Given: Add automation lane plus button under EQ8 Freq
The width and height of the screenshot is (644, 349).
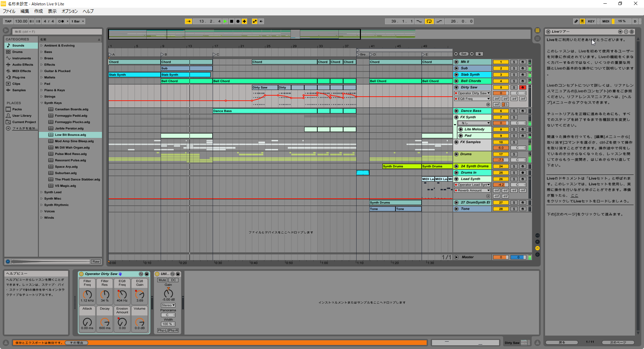Looking at the screenshot, I should 488,104.
